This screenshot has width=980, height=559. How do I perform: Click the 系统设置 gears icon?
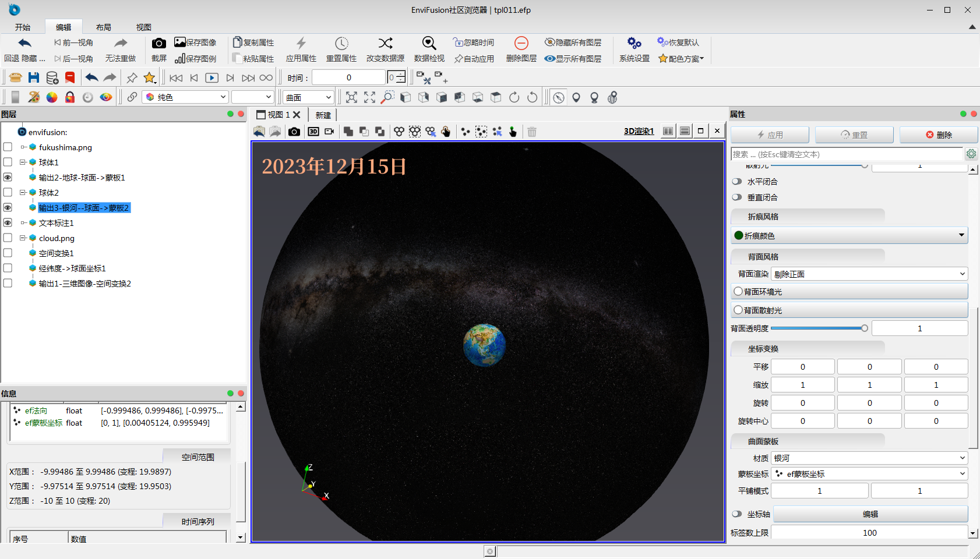(634, 44)
